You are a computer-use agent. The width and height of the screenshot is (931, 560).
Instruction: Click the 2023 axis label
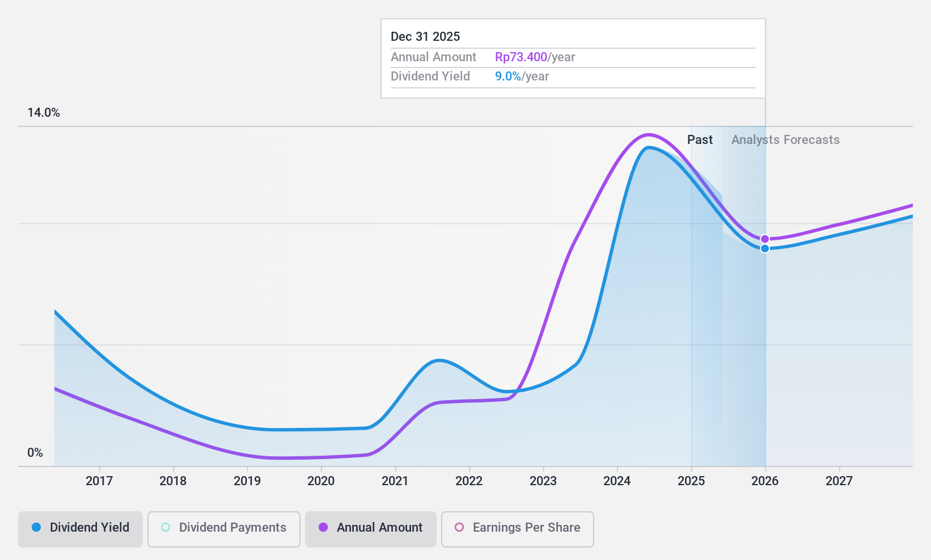pos(543,481)
